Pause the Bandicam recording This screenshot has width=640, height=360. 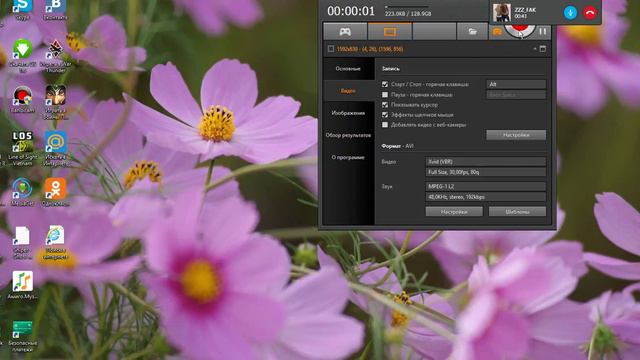point(543,31)
